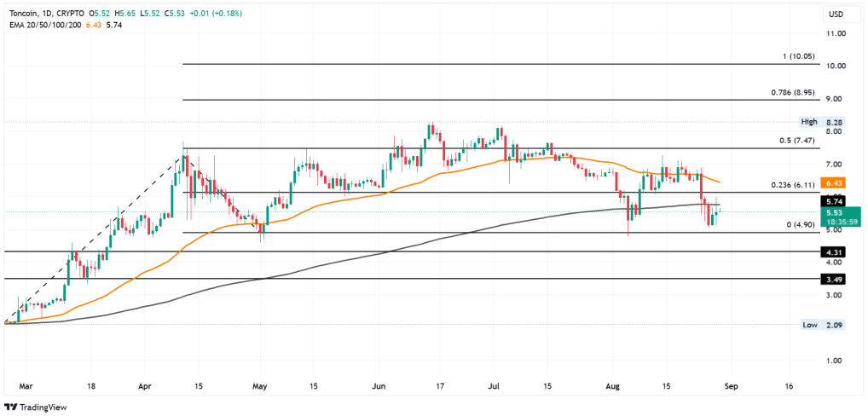Select the 0 (4.90) Fibonacci label
Screen dimensions: 868x416
click(x=799, y=225)
